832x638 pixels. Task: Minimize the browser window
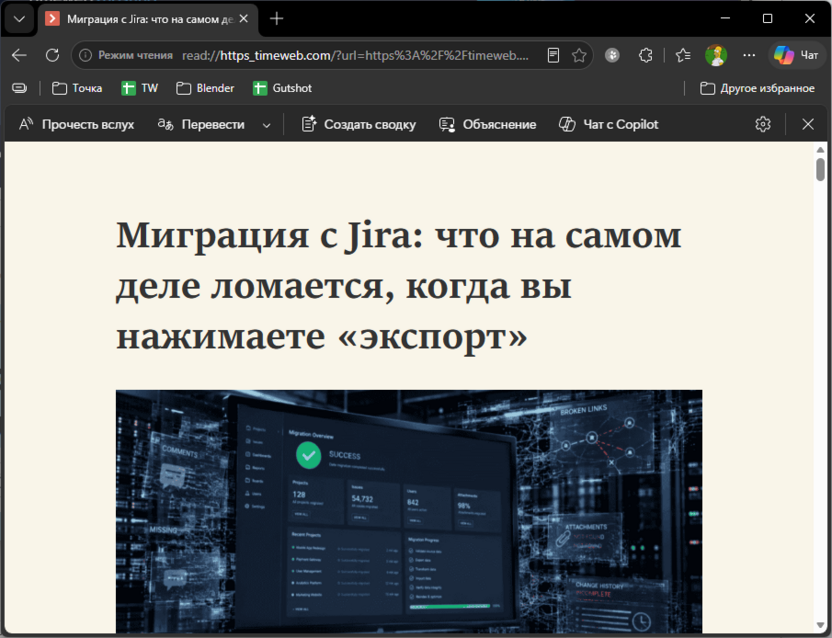coord(725,19)
